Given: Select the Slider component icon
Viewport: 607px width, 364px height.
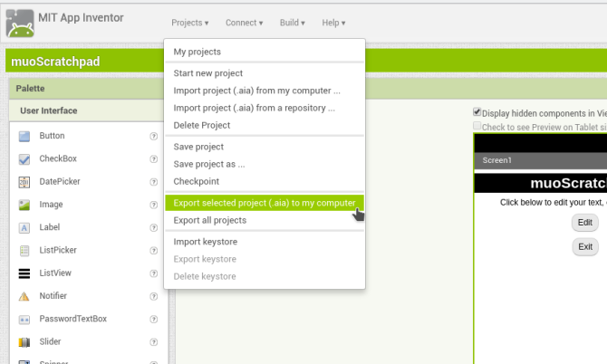Looking at the screenshot, I should coord(24,342).
